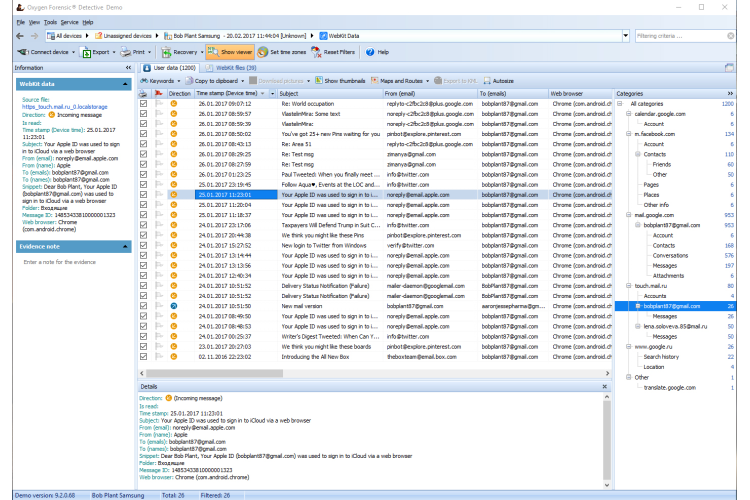Click the Set time zones icon
The width and height of the screenshot is (750, 500).
(x=262, y=51)
